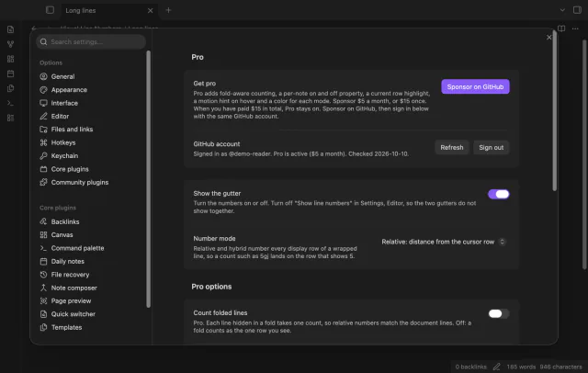Click the Quick switcher icon
Screen dimensions: 588x373
(x=43, y=314)
